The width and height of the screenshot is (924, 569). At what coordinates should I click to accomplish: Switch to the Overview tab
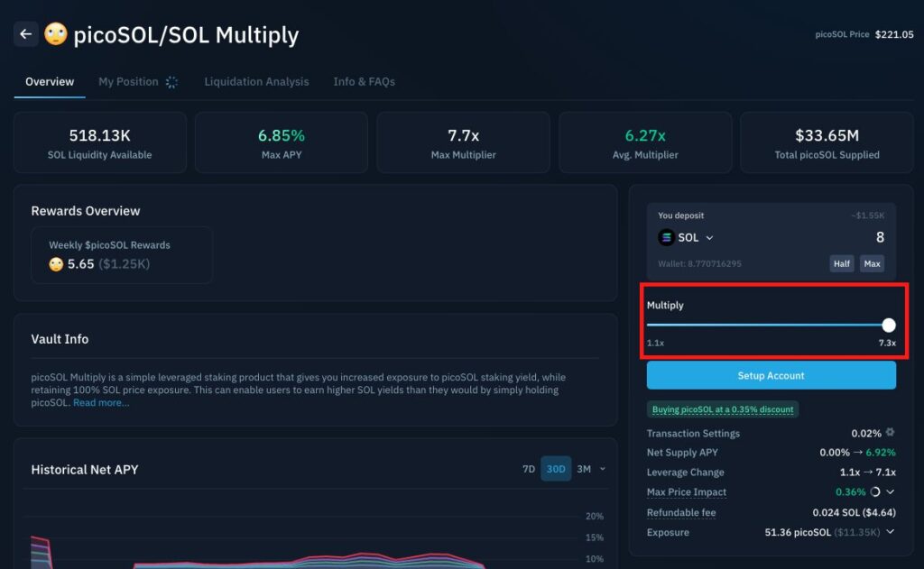click(x=50, y=82)
